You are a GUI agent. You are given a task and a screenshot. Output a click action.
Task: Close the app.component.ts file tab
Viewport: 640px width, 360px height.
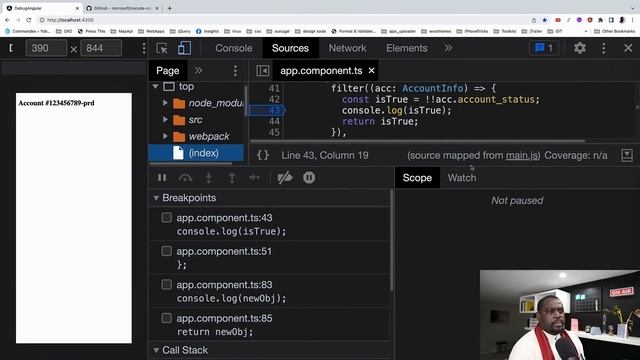coord(371,71)
